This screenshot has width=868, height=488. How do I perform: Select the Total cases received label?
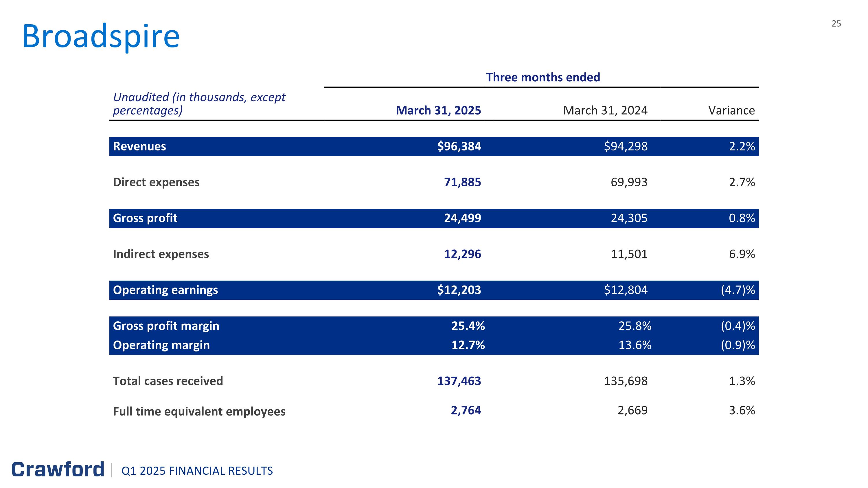[168, 381]
